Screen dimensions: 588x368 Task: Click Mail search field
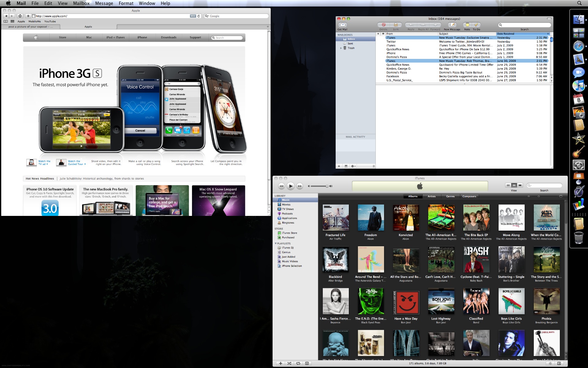(525, 25)
